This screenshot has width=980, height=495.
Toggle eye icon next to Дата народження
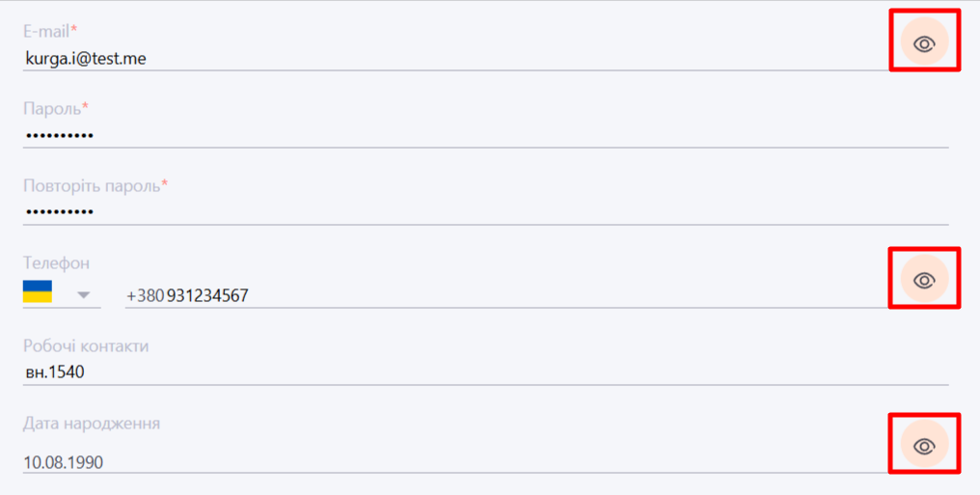click(x=924, y=446)
